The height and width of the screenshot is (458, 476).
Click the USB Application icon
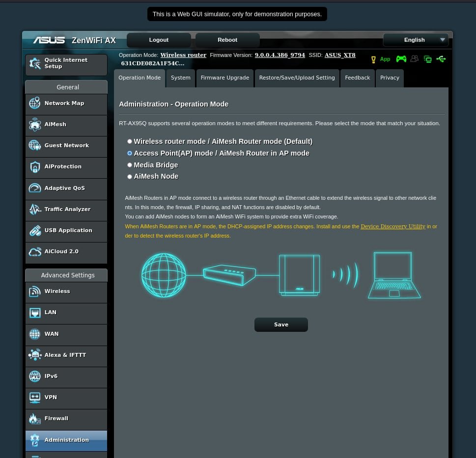(x=35, y=231)
